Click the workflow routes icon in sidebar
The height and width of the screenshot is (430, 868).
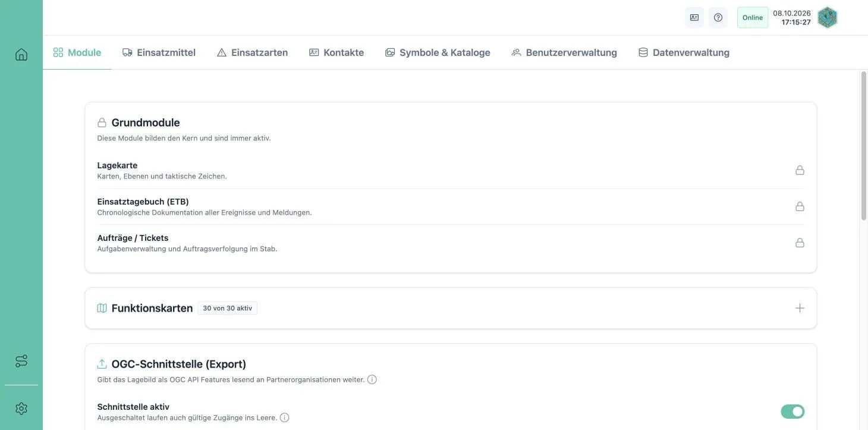point(21,361)
